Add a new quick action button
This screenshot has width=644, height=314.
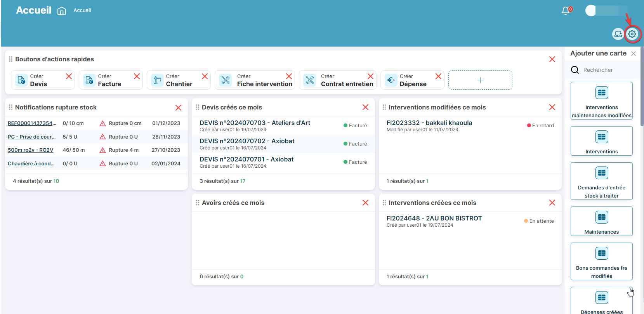click(x=480, y=80)
